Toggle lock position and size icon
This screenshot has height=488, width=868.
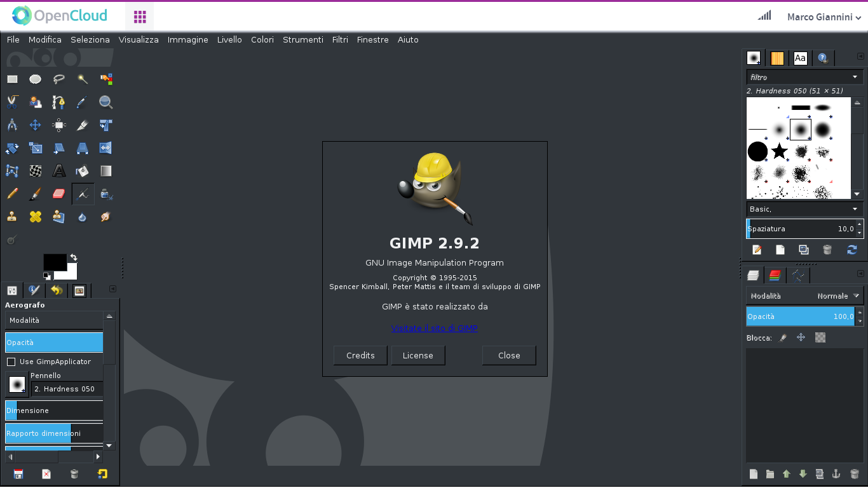coord(801,337)
